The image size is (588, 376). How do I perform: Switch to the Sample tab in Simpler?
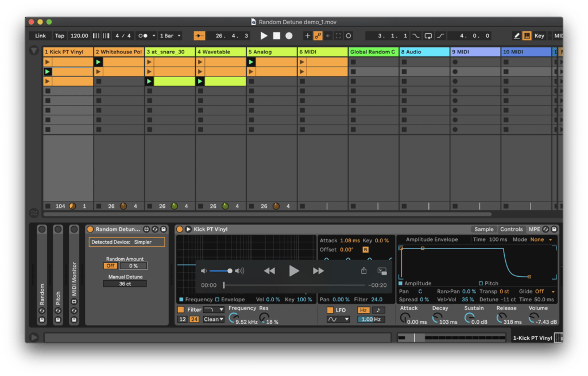tap(483, 229)
